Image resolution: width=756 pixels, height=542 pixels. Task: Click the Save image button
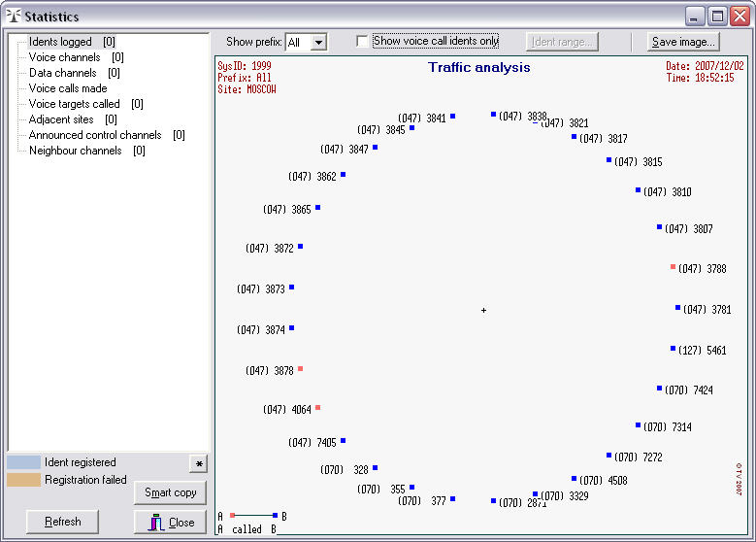click(x=683, y=42)
